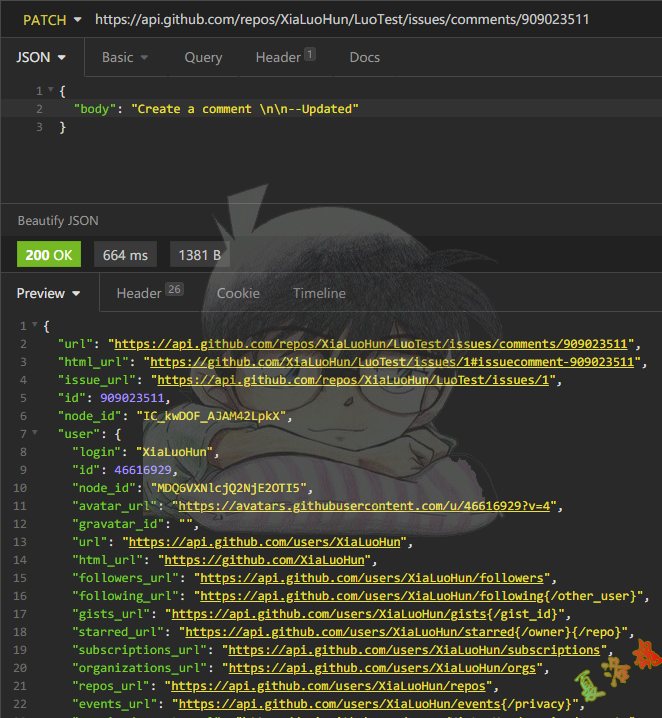Image resolution: width=662 pixels, height=718 pixels.
Task: Open the Preview mode dropdown
Action: [x=49, y=294]
